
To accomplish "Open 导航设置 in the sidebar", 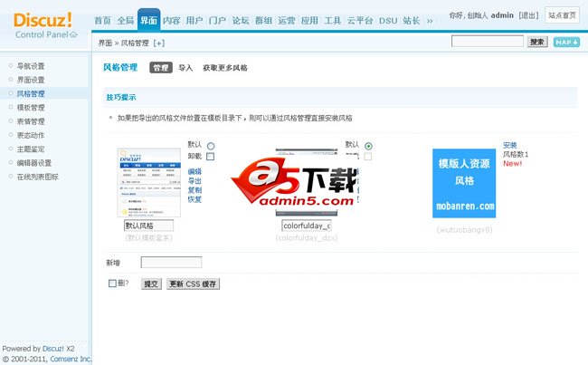I will click(x=31, y=66).
